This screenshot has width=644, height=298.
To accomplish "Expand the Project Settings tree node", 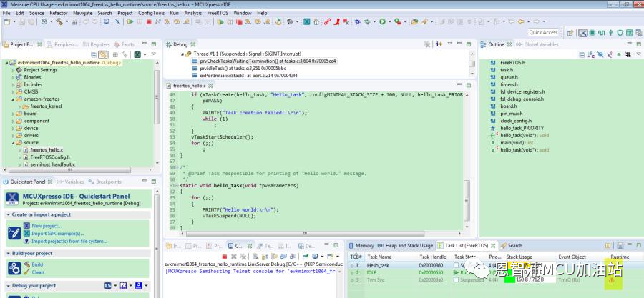I will [x=14, y=70].
